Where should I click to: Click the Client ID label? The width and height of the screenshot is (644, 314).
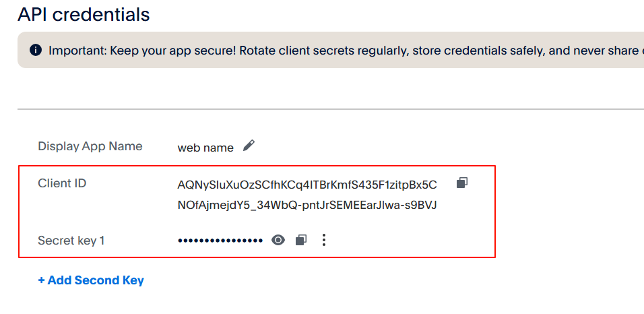click(x=62, y=183)
